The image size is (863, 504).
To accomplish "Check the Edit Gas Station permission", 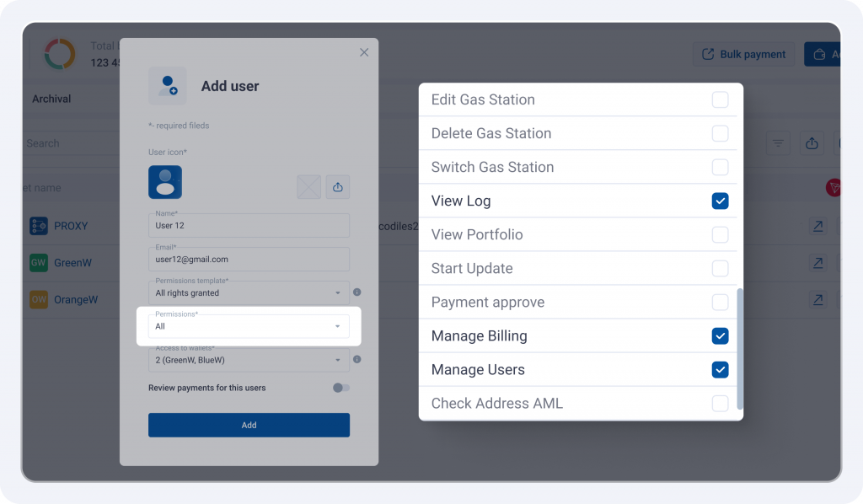I will pos(720,99).
